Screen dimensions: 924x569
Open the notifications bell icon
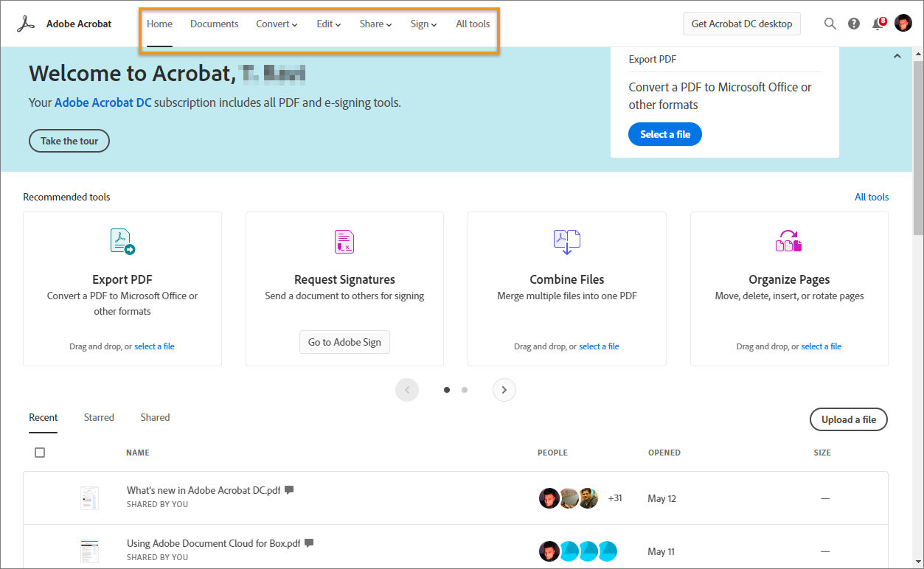(878, 24)
